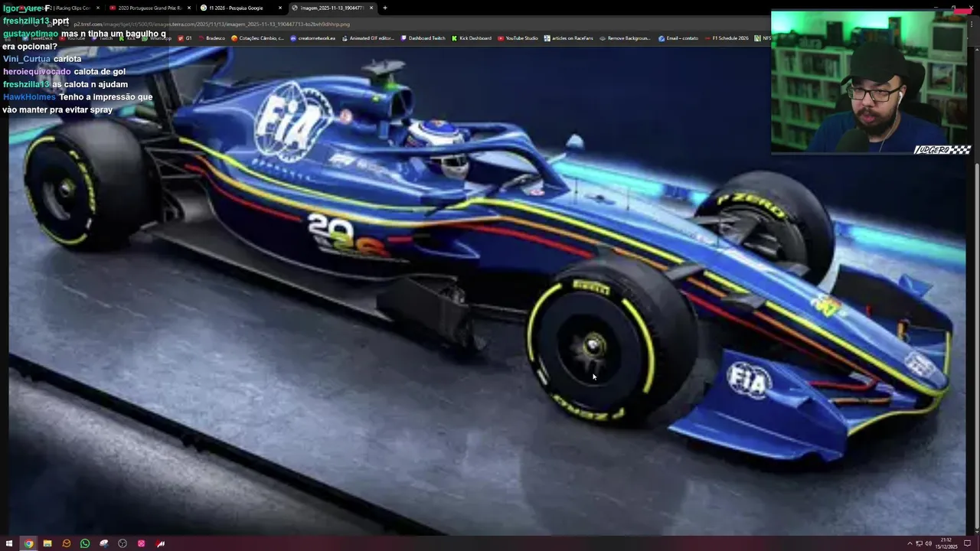Open the Bradesco bookmark

click(x=211, y=38)
